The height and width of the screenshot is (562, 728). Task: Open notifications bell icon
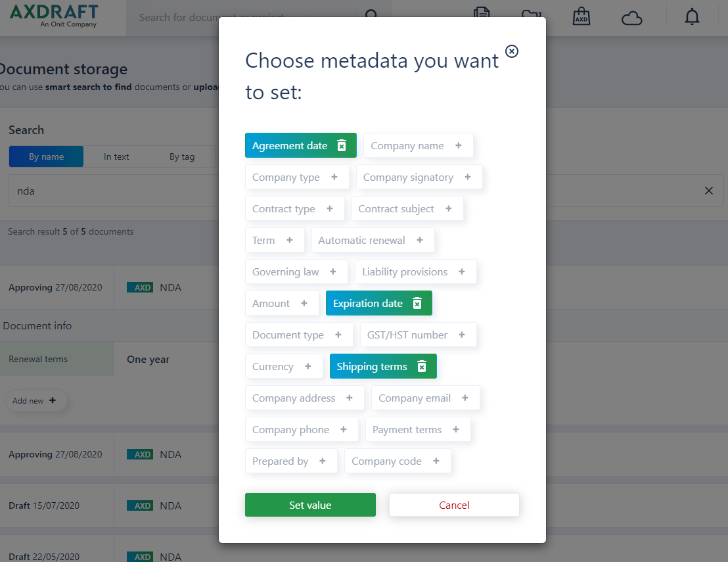692,17
